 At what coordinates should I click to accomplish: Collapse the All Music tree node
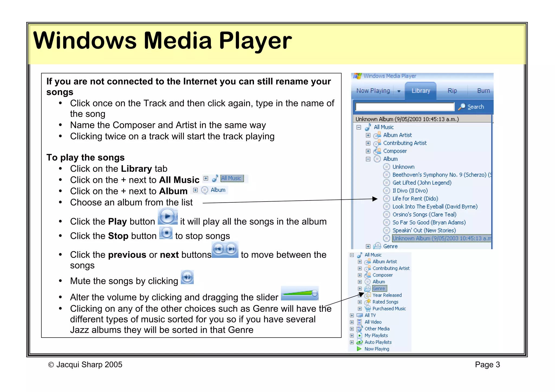(359, 127)
